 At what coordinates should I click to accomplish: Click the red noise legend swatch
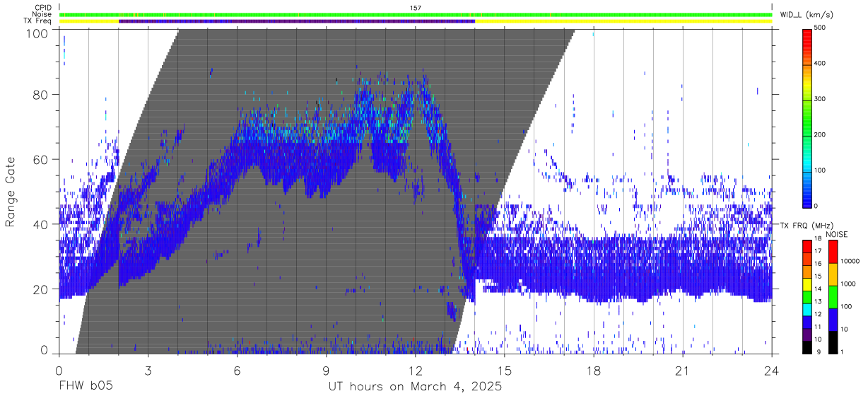coord(833,251)
